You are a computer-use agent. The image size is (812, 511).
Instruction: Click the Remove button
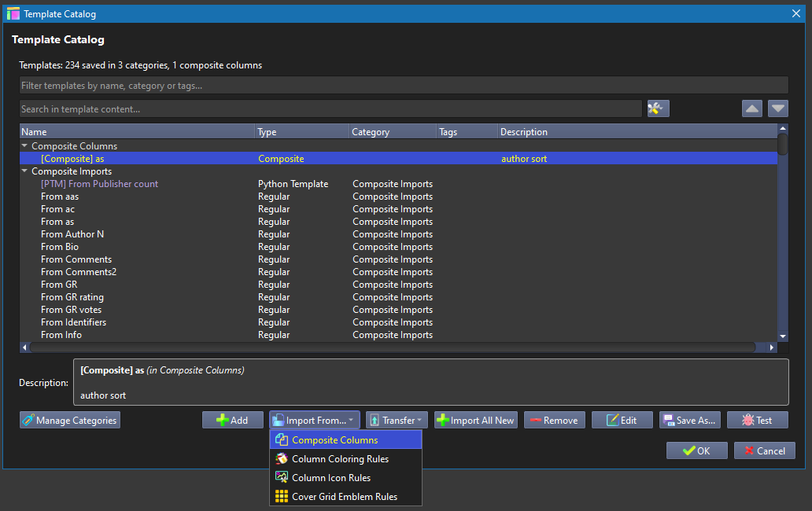pos(555,420)
